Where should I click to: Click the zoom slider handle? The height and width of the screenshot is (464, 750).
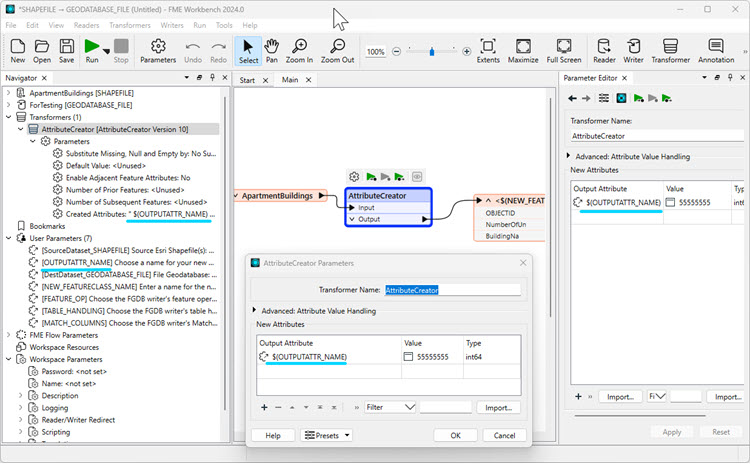[x=432, y=51]
